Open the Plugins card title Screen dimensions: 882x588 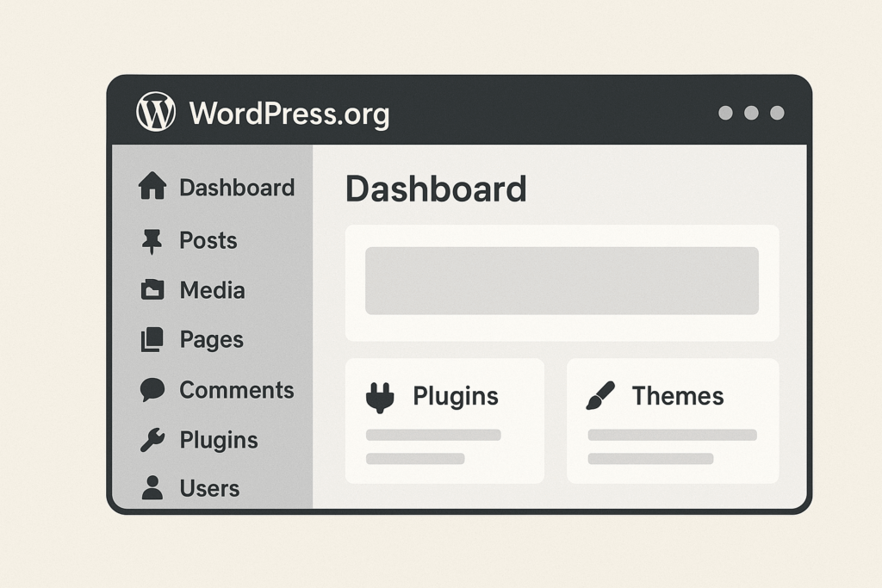(455, 396)
